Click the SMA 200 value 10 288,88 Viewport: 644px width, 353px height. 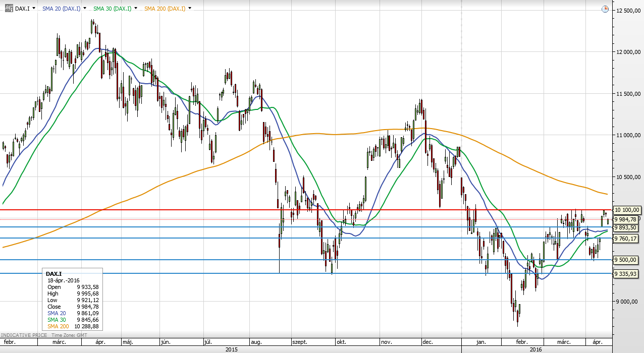tap(86, 326)
